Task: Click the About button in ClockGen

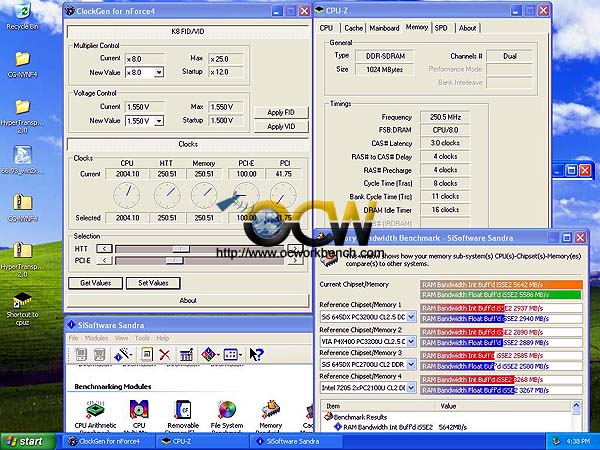Action: click(188, 300)
